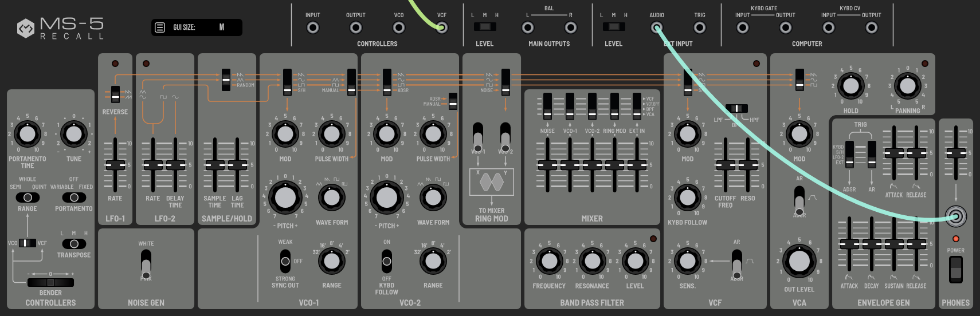980x316 pixels.
Task: Toggle the RANGE whole/semi/quint switch
Action: click(x=28, y=197)
